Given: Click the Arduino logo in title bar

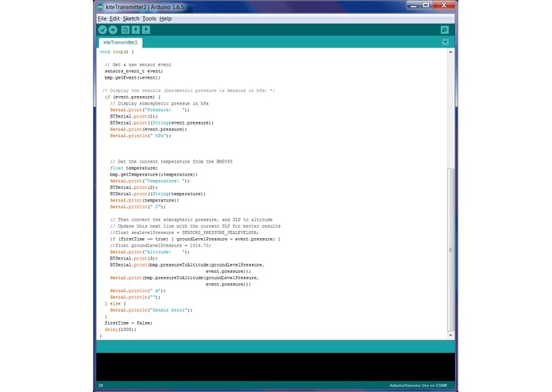Looking at the screenshot, I should pyautogui.click(x=100, y=6).
